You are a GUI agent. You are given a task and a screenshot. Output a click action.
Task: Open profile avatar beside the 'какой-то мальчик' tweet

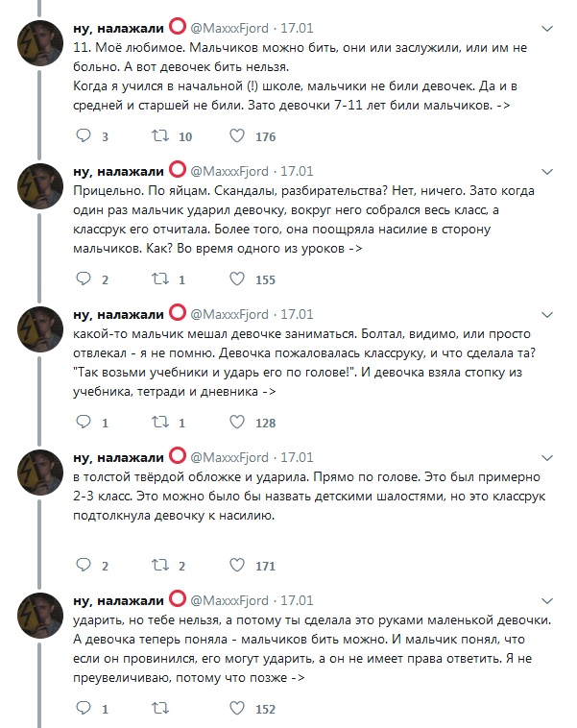point(40,329)
